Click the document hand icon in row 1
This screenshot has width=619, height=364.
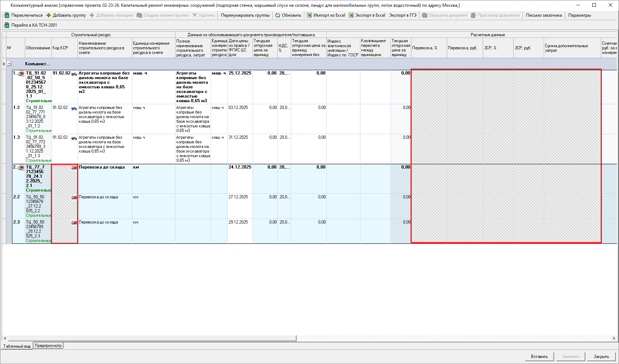pos(21,74)
